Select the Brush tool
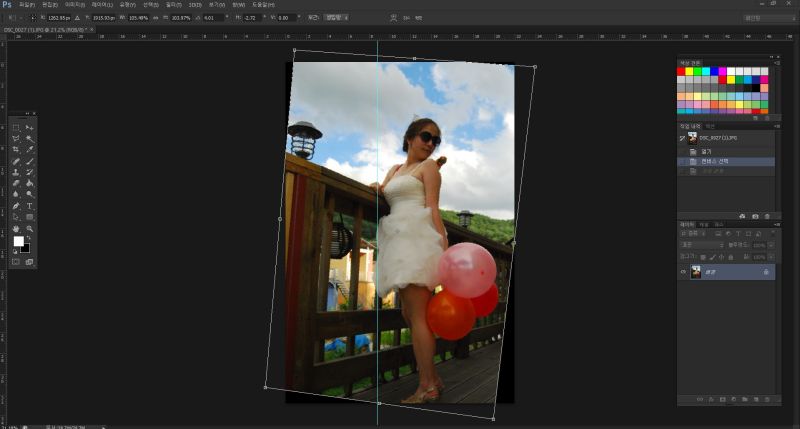Screen dimensions: 800x429 [30, 161]
